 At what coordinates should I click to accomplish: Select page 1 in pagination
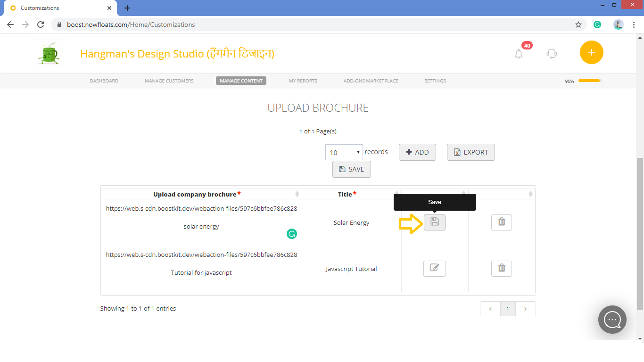(508, 309)
